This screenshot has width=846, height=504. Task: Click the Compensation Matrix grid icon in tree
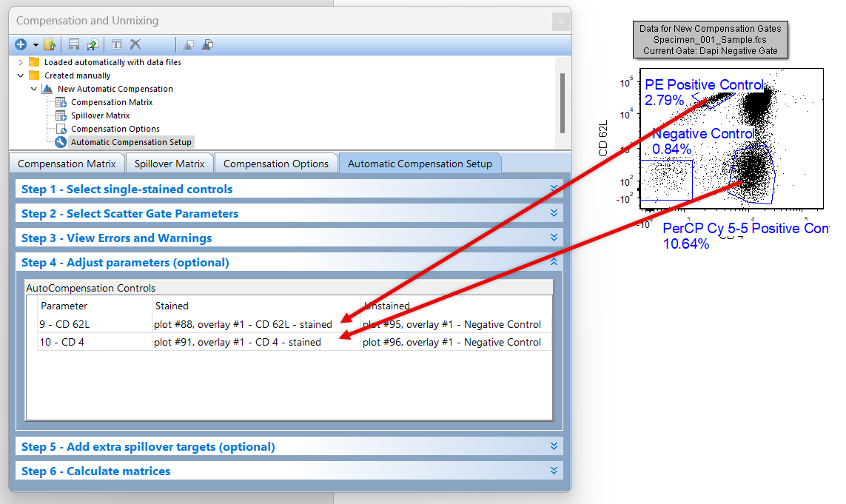tap(61, 102)
